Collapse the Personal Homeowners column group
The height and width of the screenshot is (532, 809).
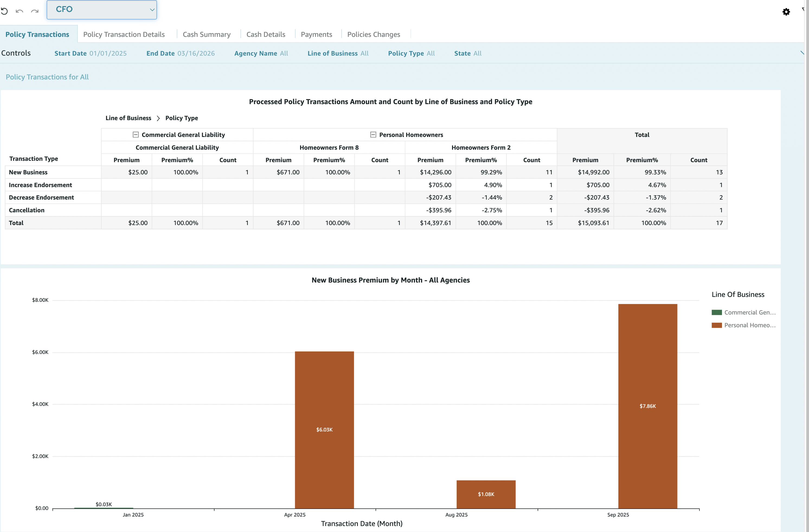[x=373, y=134]
